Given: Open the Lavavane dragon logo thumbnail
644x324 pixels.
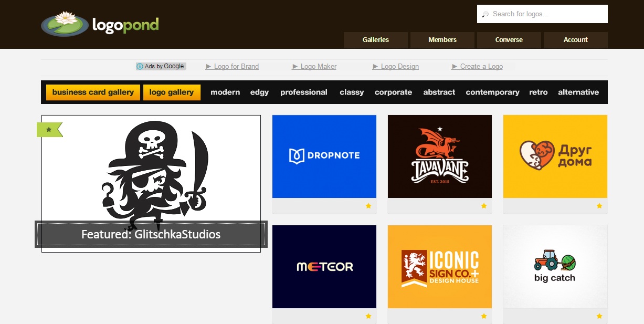Looking at the screenshot, I should (440, 156).
